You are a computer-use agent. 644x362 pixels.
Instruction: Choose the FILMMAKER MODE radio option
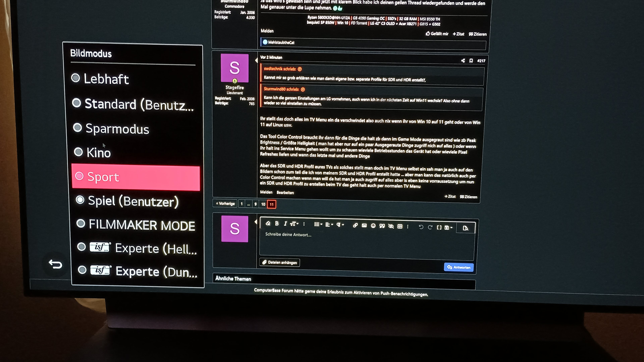pos(142,225)
